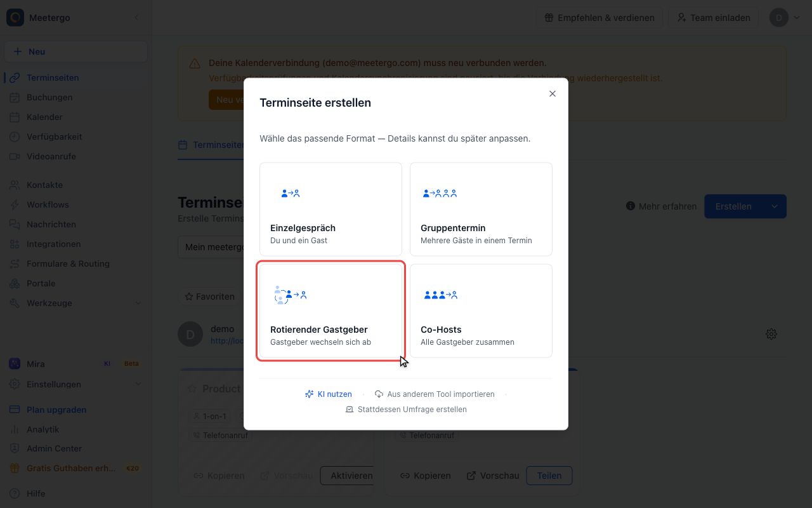Open the Mira AI assistant icon
The image size is (812, 508).
[15, 364]
